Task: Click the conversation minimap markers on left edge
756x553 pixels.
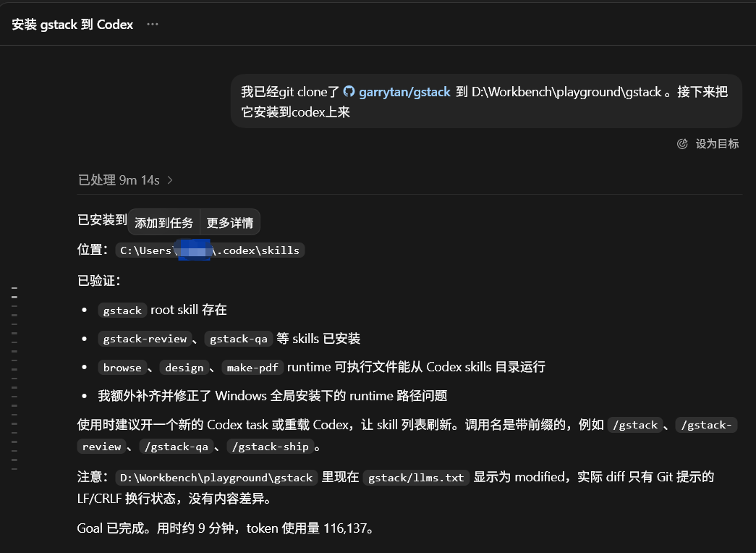Action: [x=14, y=379]
